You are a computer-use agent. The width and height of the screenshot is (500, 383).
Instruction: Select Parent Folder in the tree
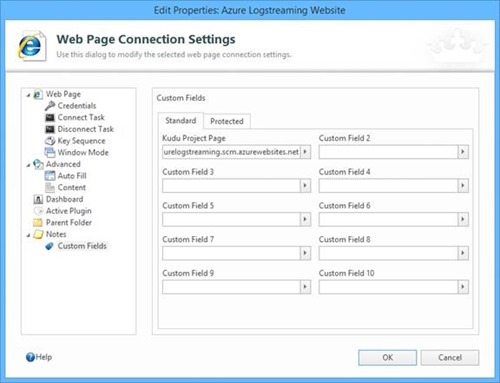pyautogui.click(x=69, y=222)
